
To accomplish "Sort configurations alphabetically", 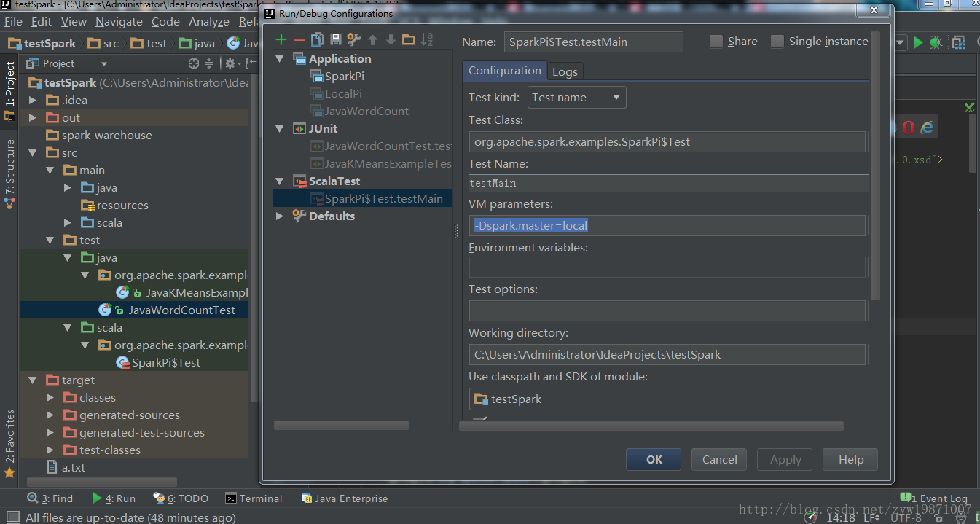I will click(427, 40).
